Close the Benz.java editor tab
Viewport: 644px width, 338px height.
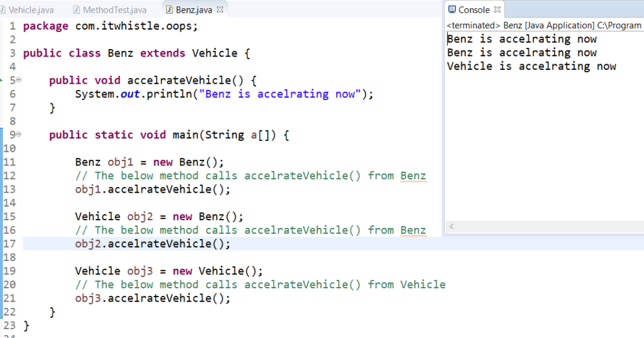coord(219,10)
